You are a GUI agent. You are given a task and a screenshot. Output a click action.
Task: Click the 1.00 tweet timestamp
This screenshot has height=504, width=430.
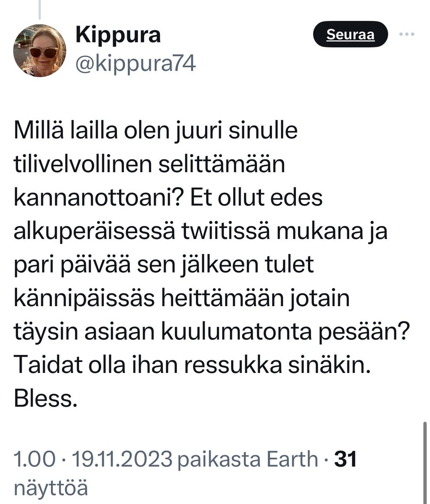point(34,459)
